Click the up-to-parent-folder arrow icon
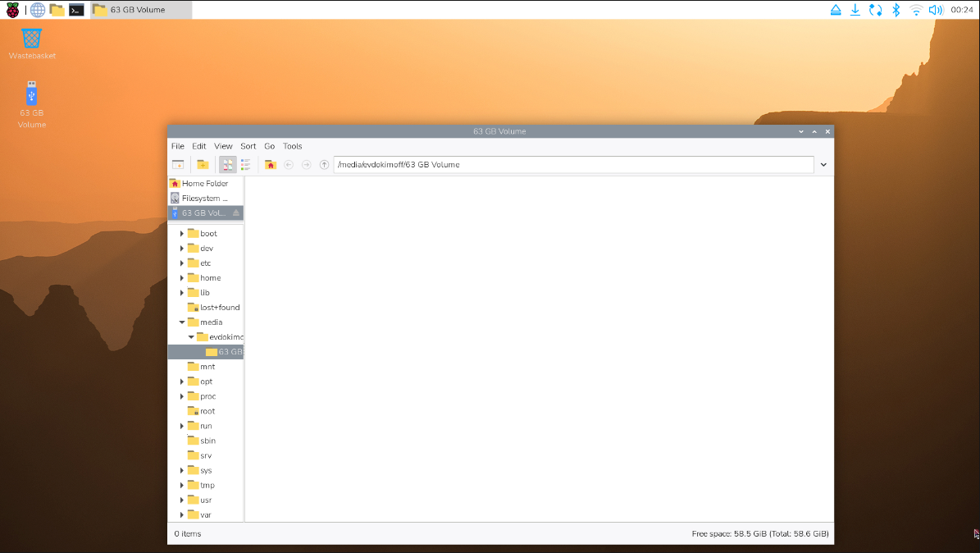980x553 pixels. 324,165
